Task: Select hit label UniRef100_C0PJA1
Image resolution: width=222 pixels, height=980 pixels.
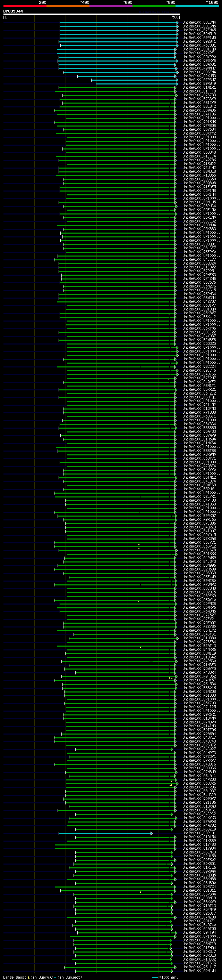Action: (x=199, y=833)
